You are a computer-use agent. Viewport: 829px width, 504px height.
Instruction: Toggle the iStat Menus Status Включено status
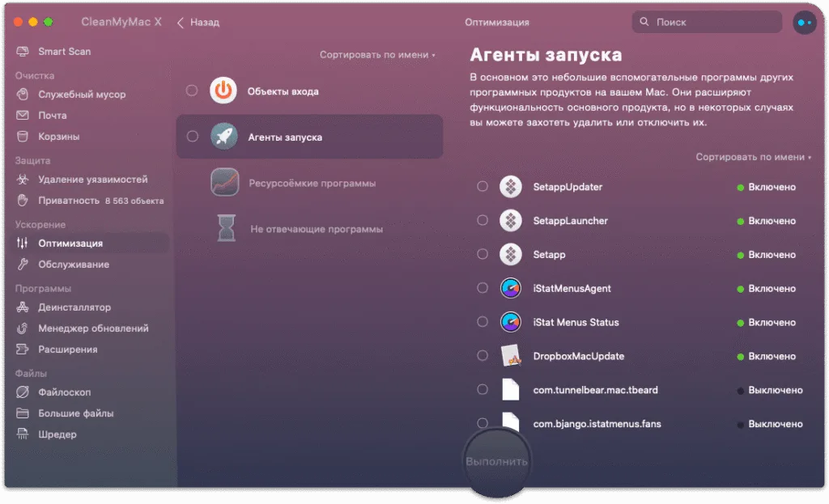point(766,322)
